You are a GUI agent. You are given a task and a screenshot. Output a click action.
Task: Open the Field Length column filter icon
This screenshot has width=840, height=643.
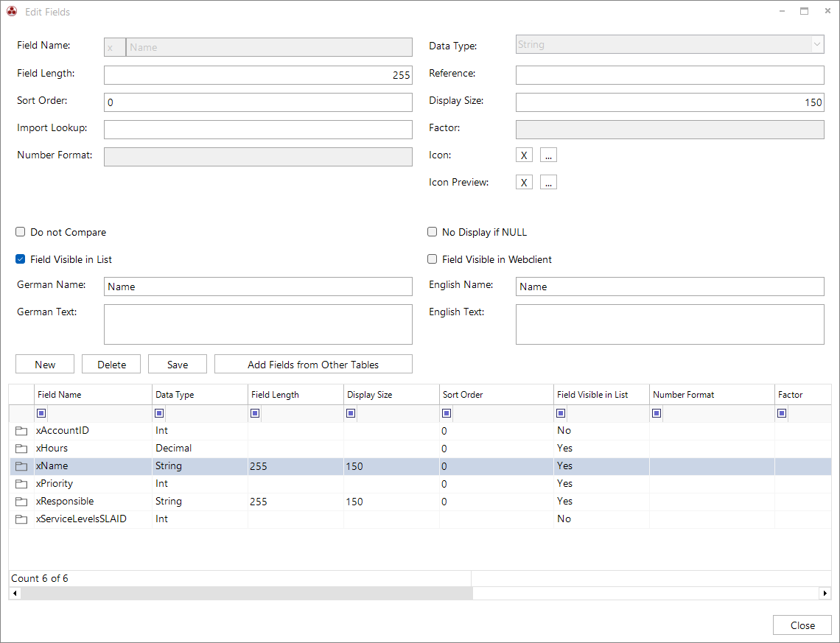tap(255, 413)
